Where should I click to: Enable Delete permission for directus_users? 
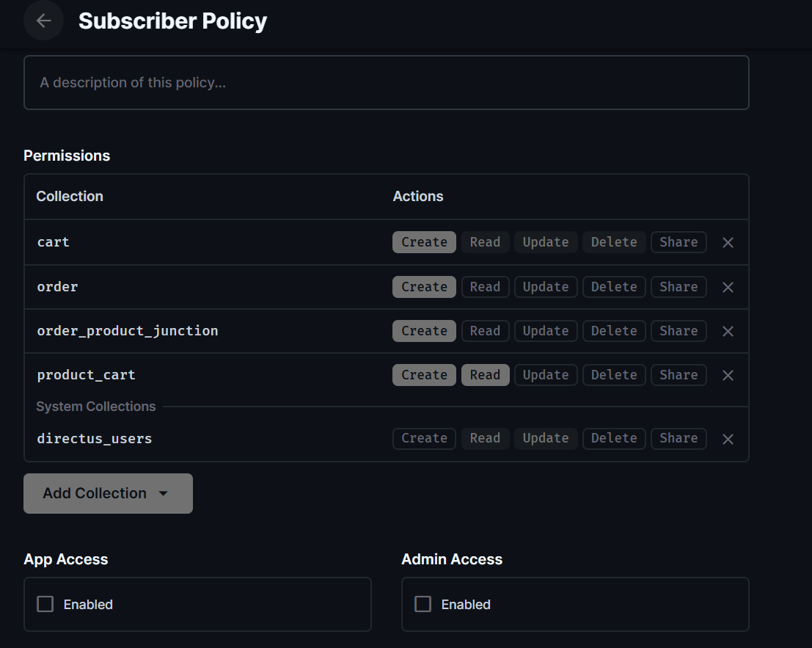pos(613,438)
